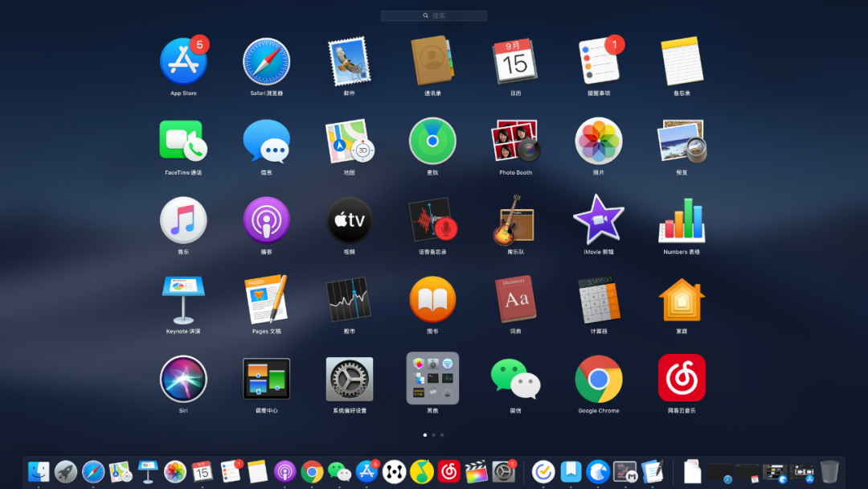Open the Trash in the Dock
Screen dimensions: 868x489
tap(829, 472)
